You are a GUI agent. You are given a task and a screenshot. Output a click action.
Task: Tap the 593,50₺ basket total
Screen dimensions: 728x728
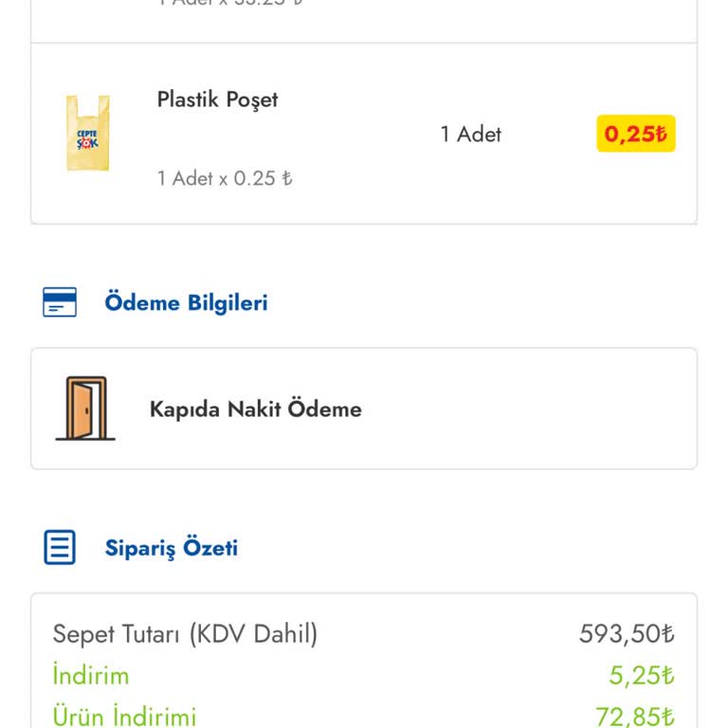[626, 634]
